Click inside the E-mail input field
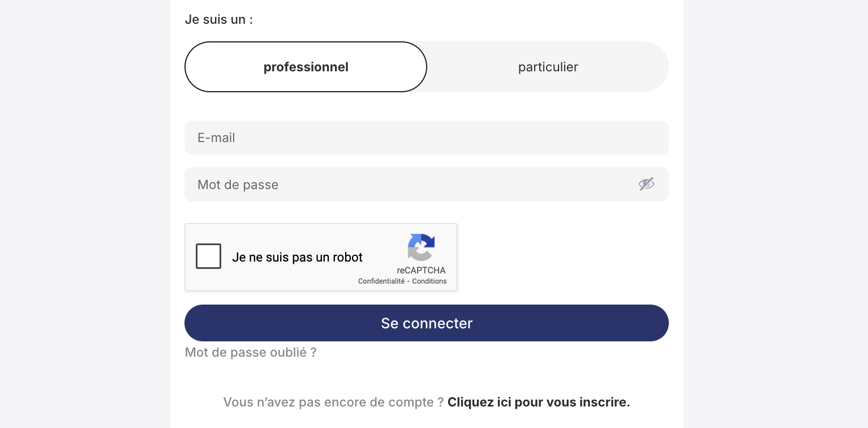This screenshot has height=428, width=868. [427, 138]
